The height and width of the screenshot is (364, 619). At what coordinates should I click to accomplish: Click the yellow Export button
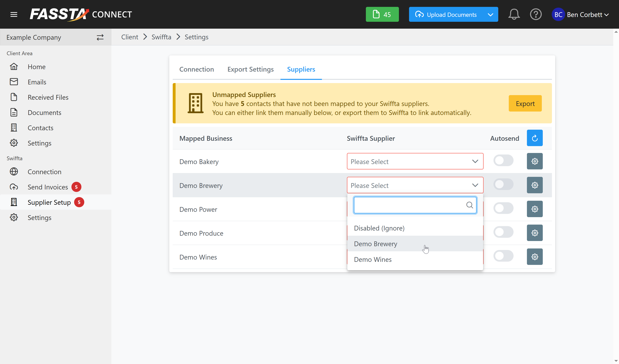[525, 103]
